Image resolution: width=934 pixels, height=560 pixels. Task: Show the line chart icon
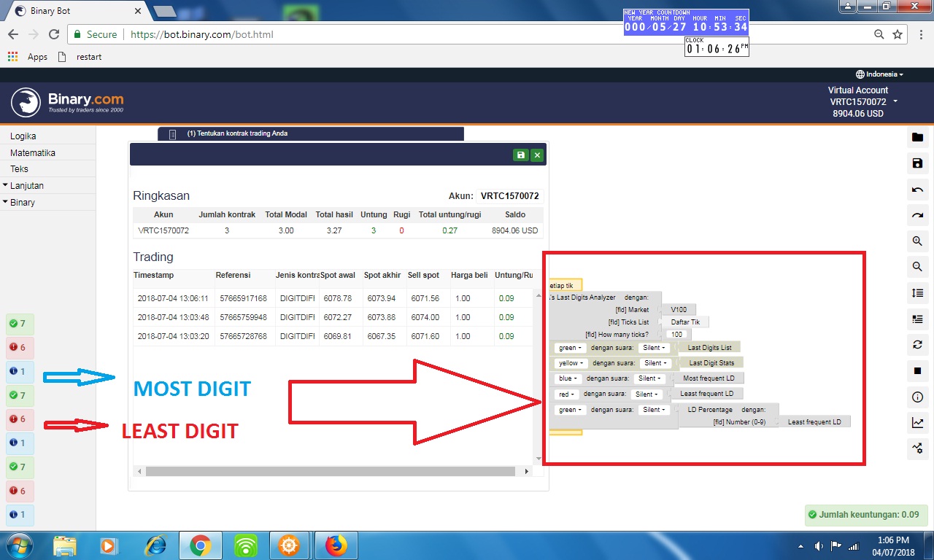tap(918, 422)
